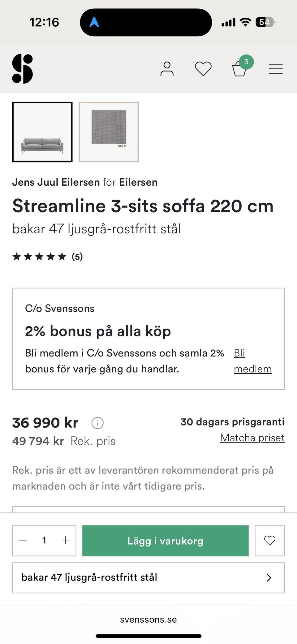This screenshot has height=644, width=297.
Task: Open the shopping basket with 3 items
Action: 240,68
